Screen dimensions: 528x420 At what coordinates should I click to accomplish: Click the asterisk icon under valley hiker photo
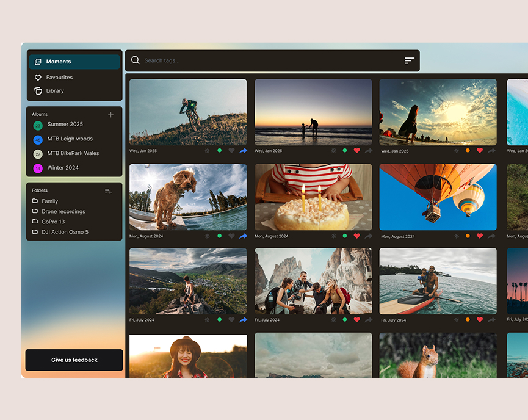(x=207, y=320)
